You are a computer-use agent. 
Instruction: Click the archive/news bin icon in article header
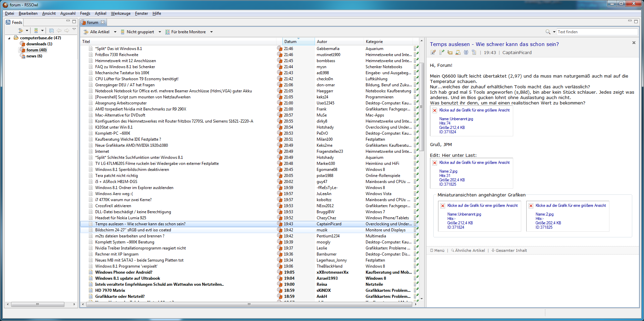coord(458,52)
